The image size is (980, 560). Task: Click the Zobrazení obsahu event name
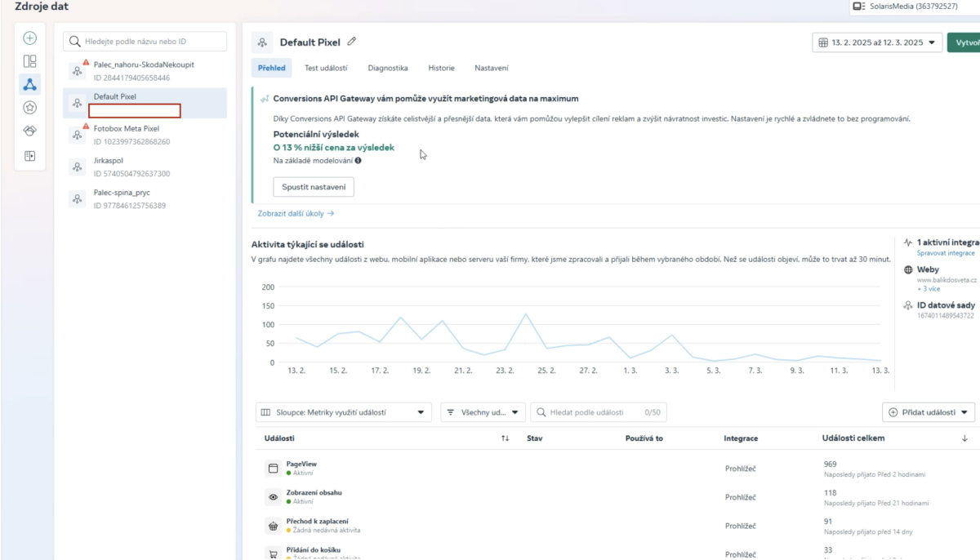[314, 492]
